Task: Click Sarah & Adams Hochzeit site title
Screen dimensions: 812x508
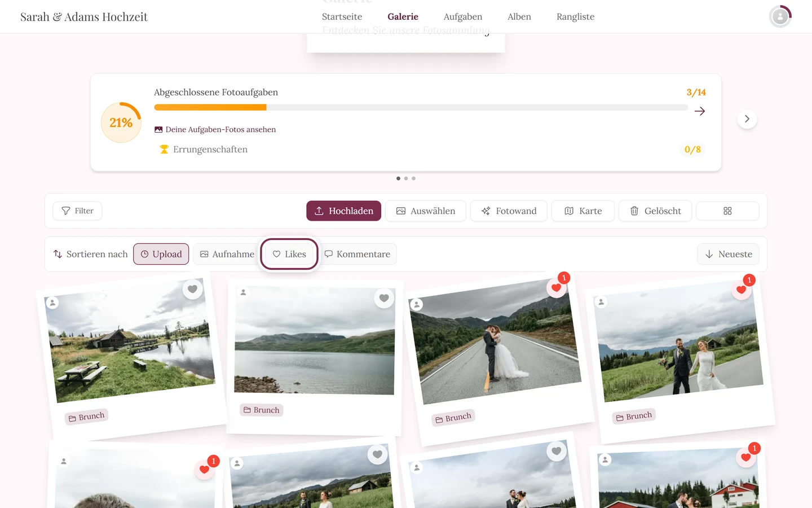Action: 84,17
